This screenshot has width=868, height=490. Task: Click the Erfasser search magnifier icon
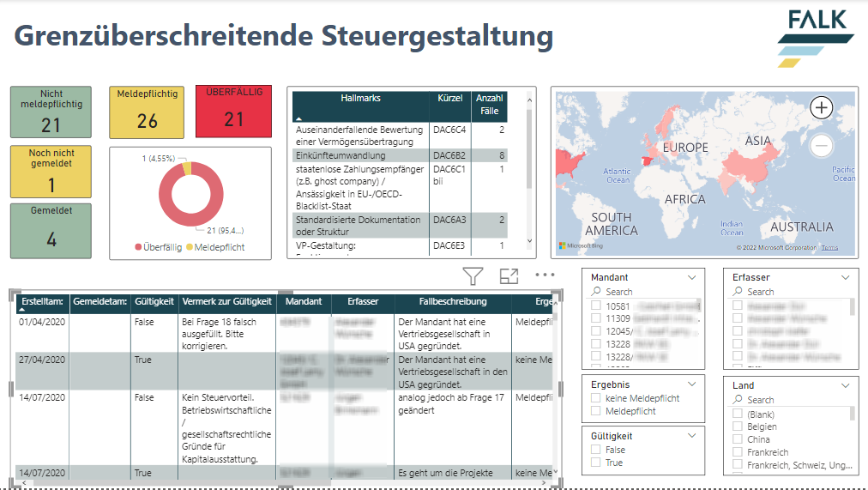pyautogui.click(x=738, y=291)
